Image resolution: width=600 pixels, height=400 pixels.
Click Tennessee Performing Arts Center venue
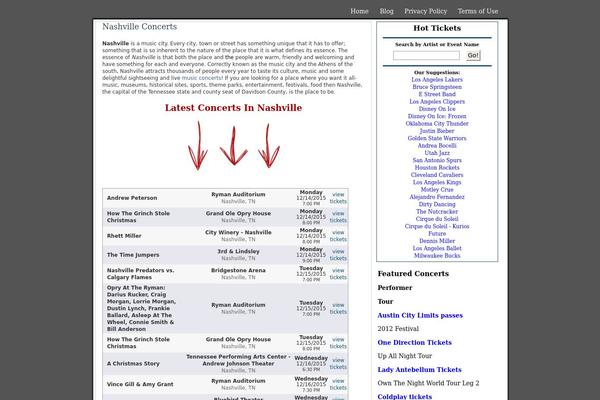[238, 360]
